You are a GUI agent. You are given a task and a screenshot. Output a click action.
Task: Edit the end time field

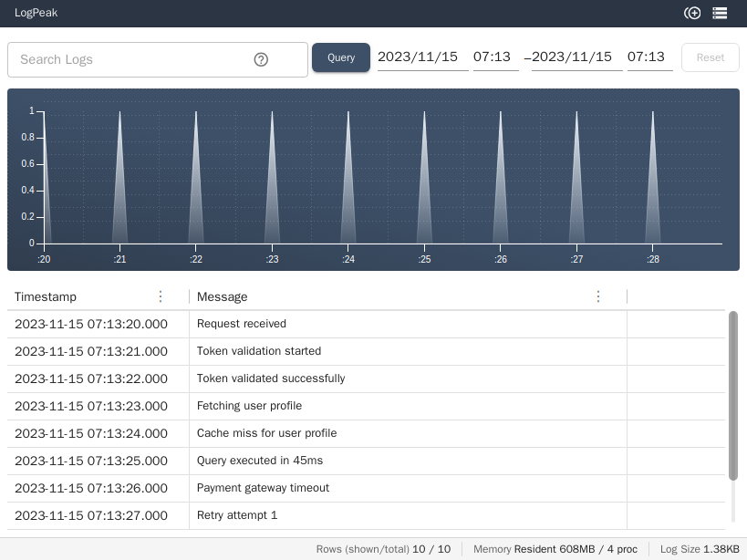(x=649, y=57)
